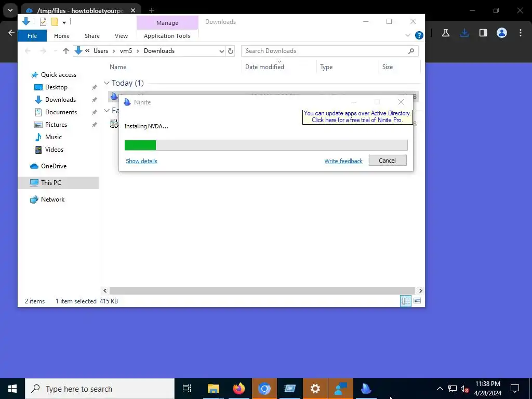Select This PC in navigation pane

pyautogui.click(x=51, y=183)
